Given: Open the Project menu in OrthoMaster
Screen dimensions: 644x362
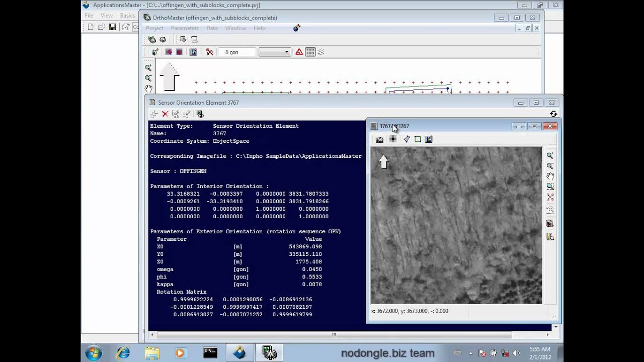Looking at the screenshot, I should pos(154,28).
